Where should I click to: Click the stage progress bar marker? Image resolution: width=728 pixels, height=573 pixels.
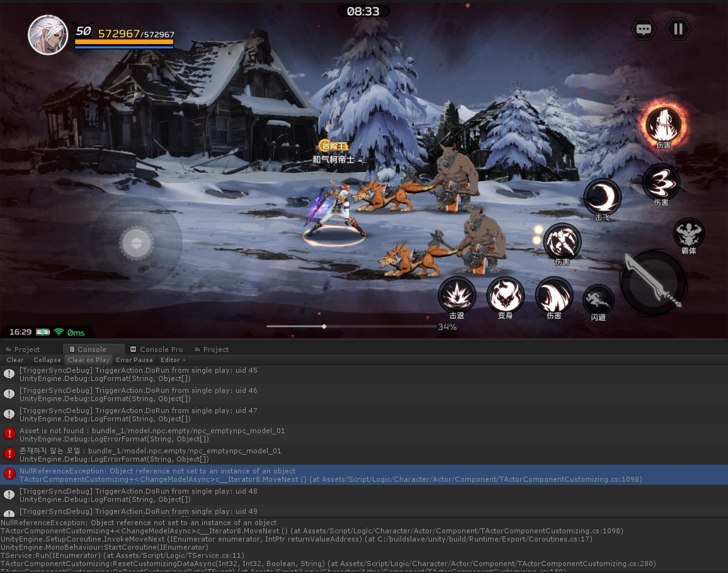324,326
